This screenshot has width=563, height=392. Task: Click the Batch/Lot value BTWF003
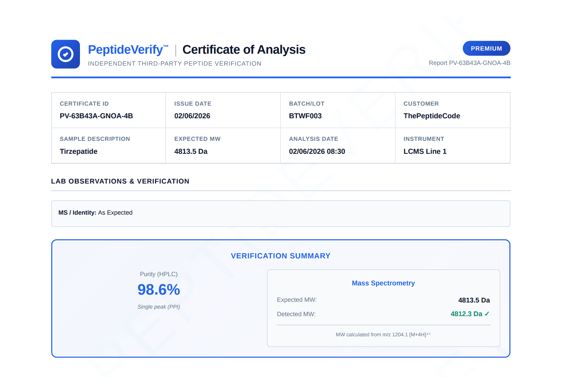pyautogui.click(x=305, y=116)
